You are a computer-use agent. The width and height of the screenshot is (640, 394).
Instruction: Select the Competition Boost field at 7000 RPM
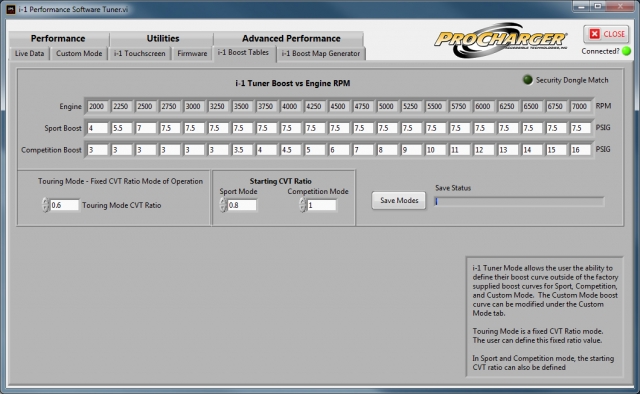coord(580,150)
